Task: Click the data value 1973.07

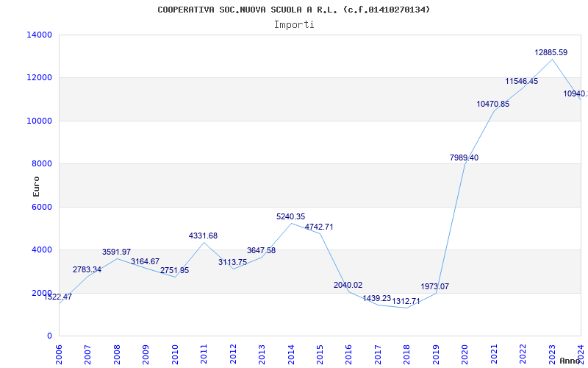Action: point(435,286)
